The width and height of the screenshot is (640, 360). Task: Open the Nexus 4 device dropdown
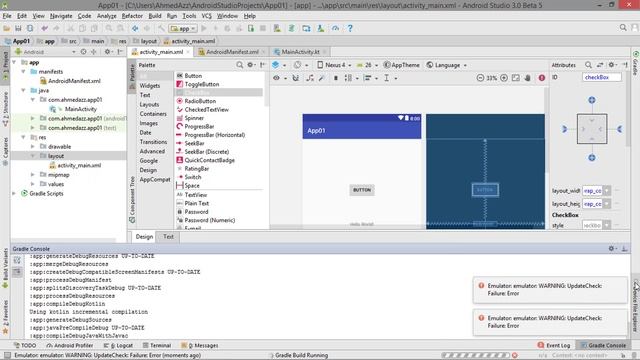334,65
